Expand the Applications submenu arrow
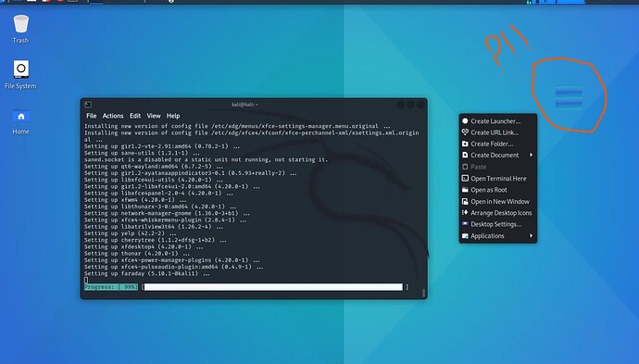 tap(531, 235)
